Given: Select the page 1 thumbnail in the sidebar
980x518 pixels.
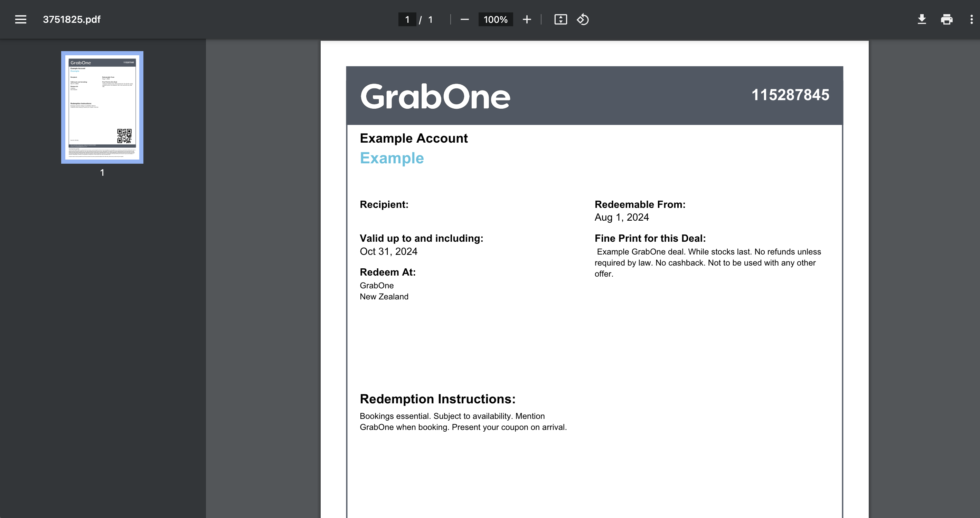Looking at the screenshot, I should (x=102, y=107).
